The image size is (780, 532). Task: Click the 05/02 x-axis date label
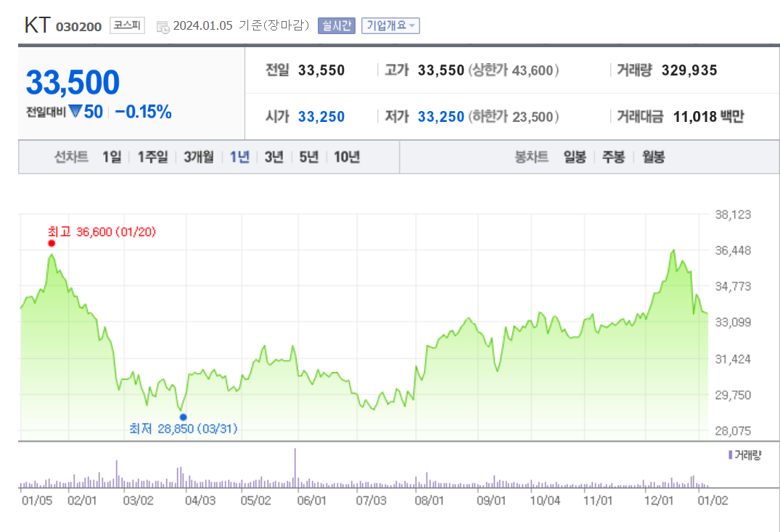[255, 500]
